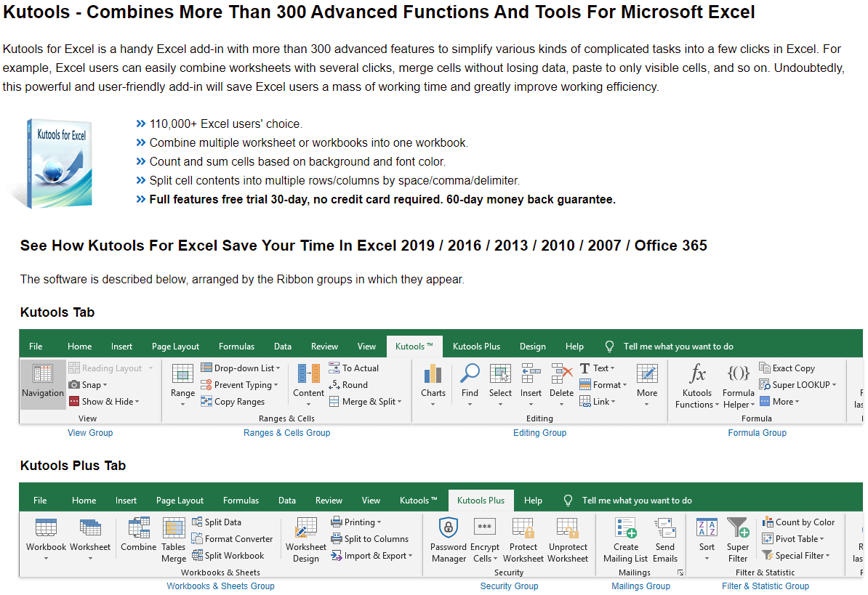Screen dimensions: 868x595
Task: Open the Editing Group link
Action: (539, 433)
